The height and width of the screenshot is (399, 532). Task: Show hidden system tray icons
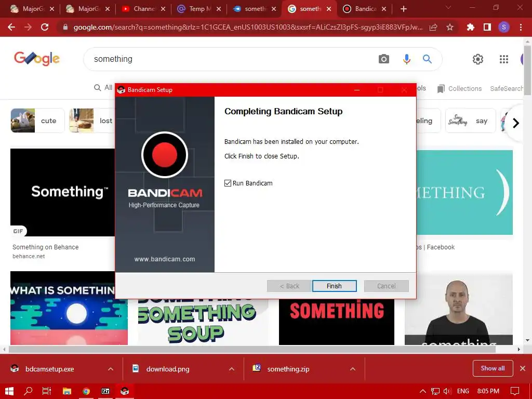[423, 391]
